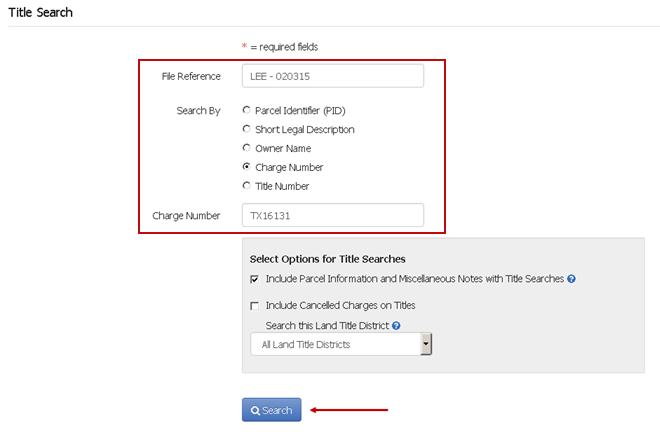Click the dropdown arrow of Land Title District
The width and height of the screenshot is (660, 438).
coord(426,344)
